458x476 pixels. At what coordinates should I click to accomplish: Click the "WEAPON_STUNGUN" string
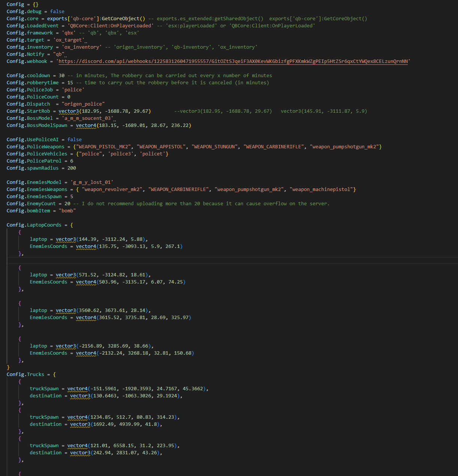[x=214, y=147]
